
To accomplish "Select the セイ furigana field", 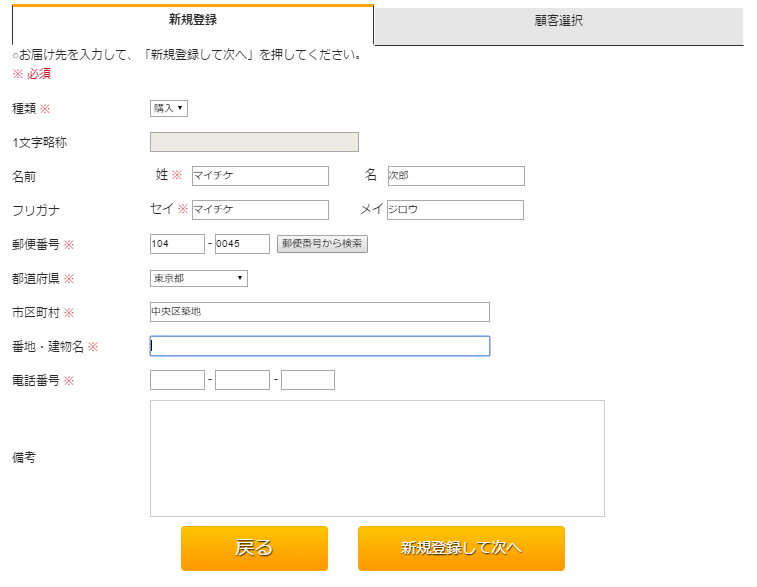I will pos(260,210).
